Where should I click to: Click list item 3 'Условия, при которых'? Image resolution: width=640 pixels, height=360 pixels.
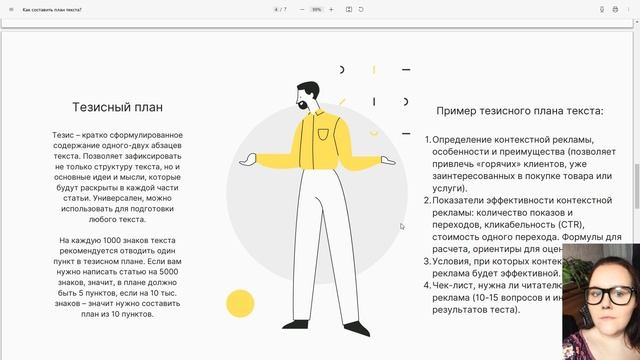[x=493, y=267]
